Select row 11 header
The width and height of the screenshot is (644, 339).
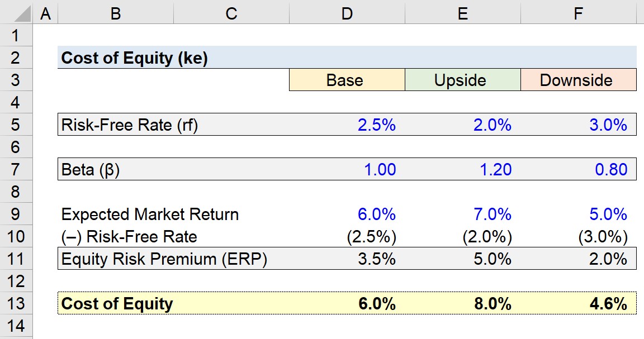click(16, 259)
